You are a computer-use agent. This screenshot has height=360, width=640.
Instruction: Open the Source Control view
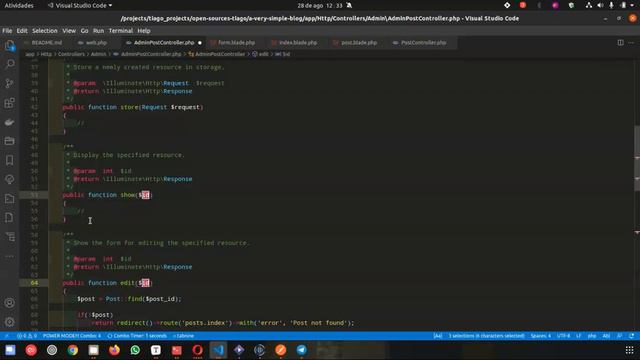9,83
